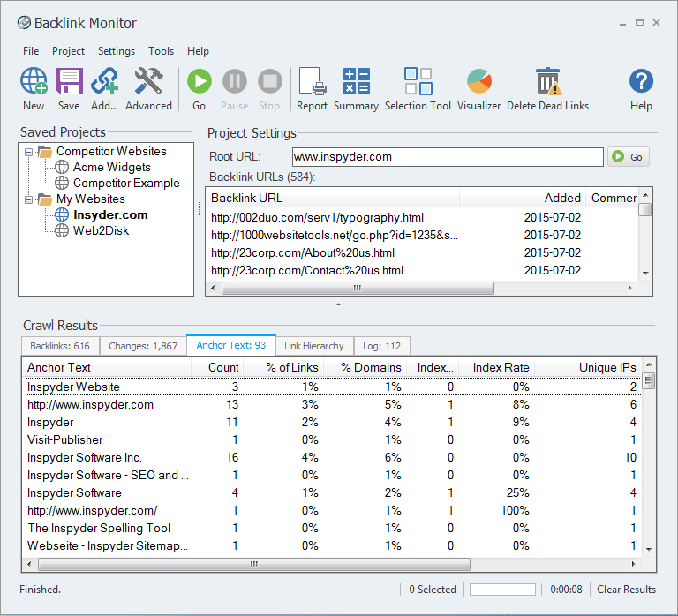Select the 002duo.com typography.html backlink row
Viewport: 678px width, 616px height.
[422, 217]
